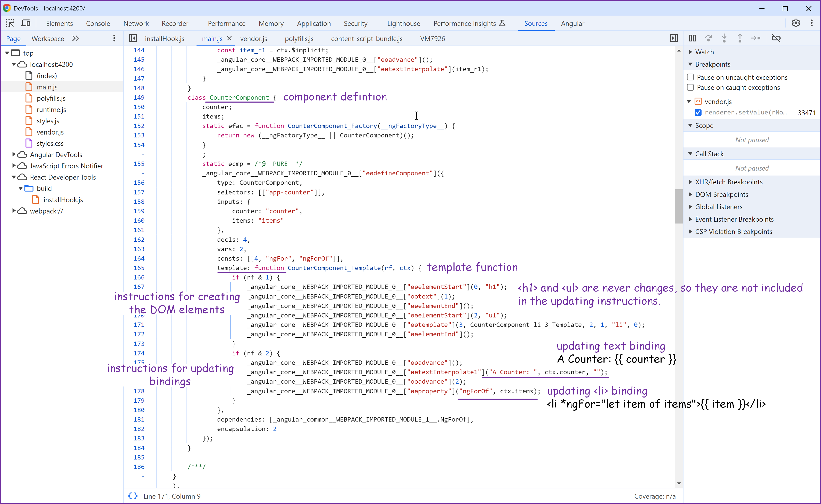Expand the webpack:// node

(14, 211)
